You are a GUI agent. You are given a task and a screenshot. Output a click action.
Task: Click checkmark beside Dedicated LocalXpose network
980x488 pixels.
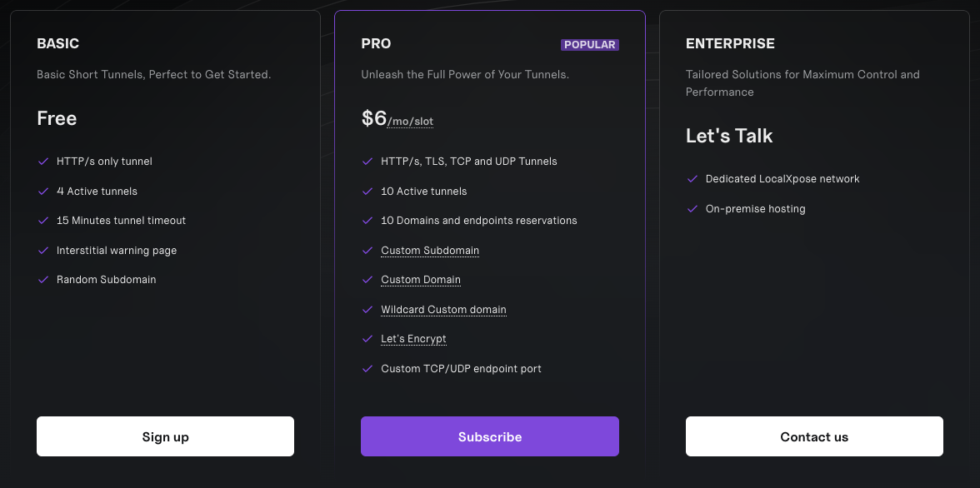tap(692, 179)
